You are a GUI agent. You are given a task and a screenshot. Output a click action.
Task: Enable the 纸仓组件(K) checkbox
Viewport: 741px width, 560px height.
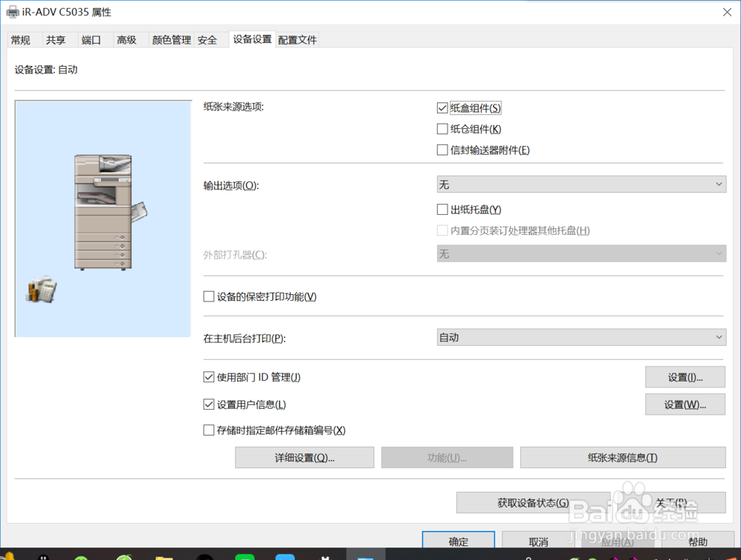point(442,129)
